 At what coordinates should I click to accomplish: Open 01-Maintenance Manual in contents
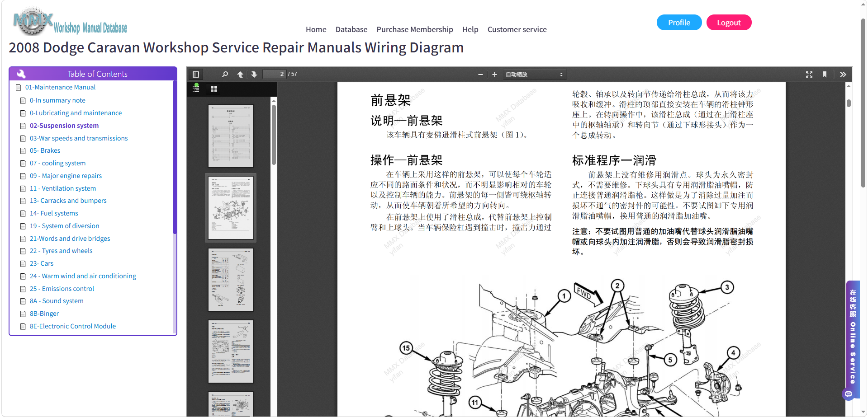(x=60, y=87)
